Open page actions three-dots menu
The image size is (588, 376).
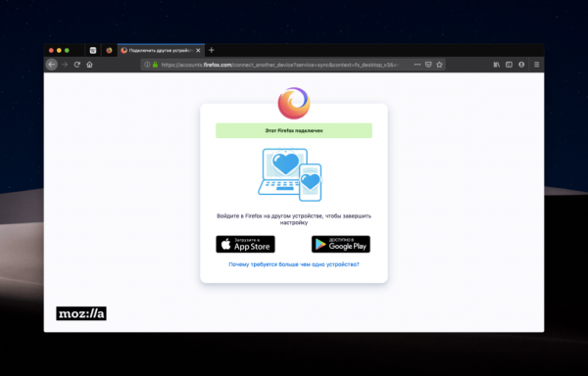click(417, 65)
